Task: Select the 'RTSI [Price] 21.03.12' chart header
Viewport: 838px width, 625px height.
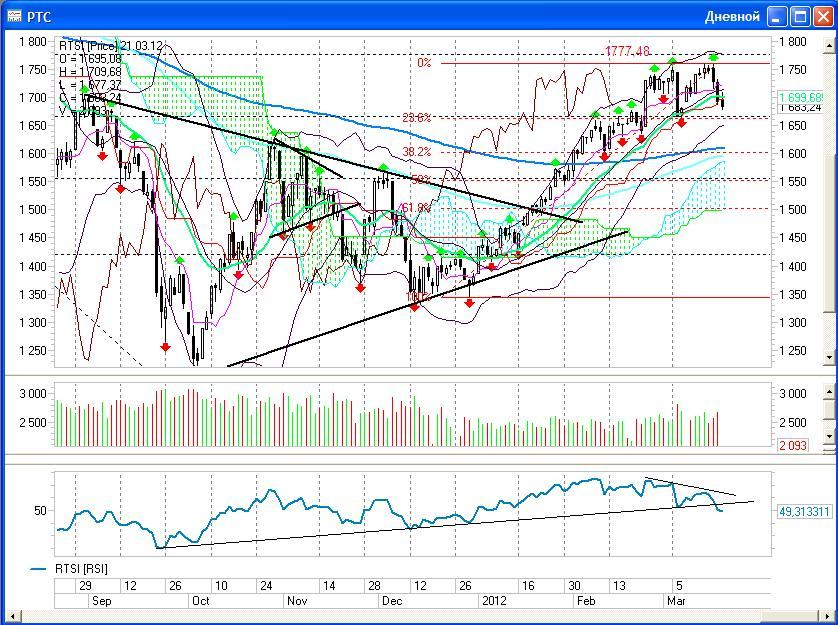Action: tap(111, 47)
